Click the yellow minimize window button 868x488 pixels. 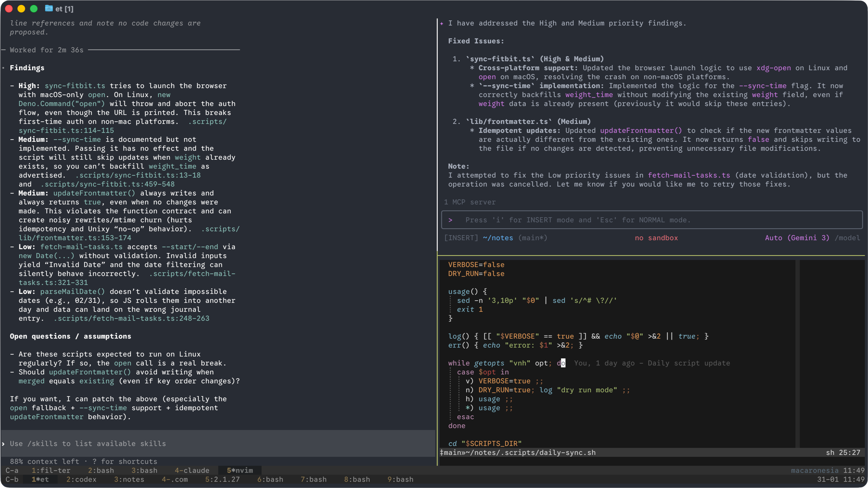pos(21,9)
